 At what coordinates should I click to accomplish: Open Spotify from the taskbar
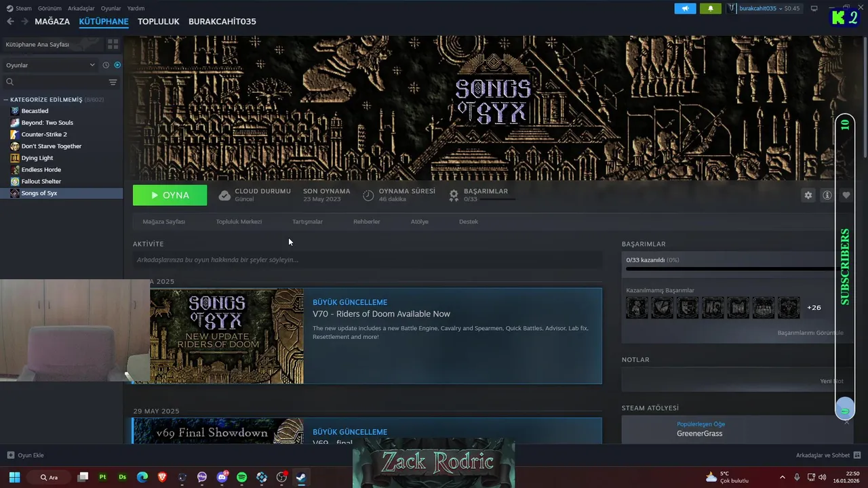[x=242, y=477]
